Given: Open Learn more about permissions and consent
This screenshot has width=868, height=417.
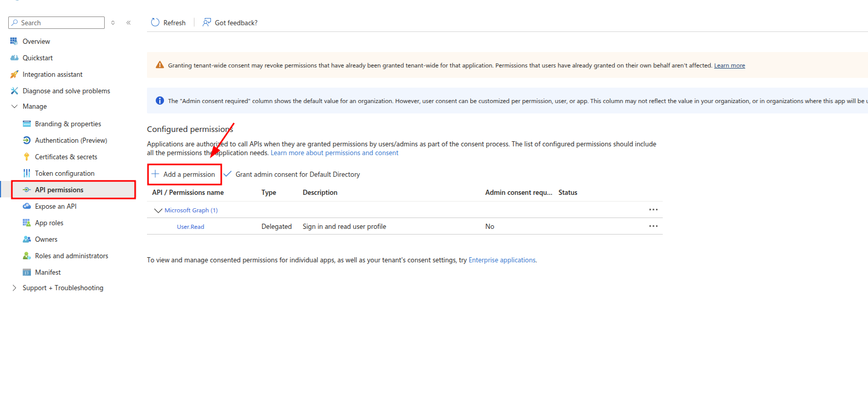Looking at the screenshot, I should pyautogui.click(x=334, y=153).
